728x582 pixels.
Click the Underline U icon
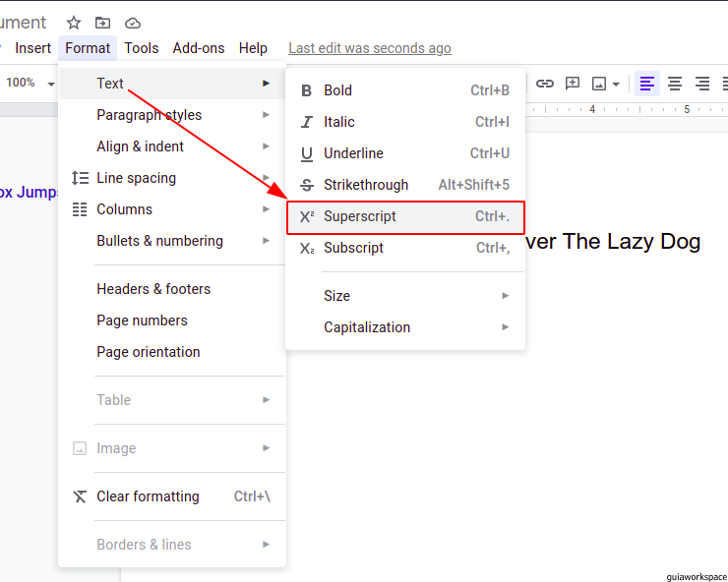pyautogui.click(x=307, y=154)
